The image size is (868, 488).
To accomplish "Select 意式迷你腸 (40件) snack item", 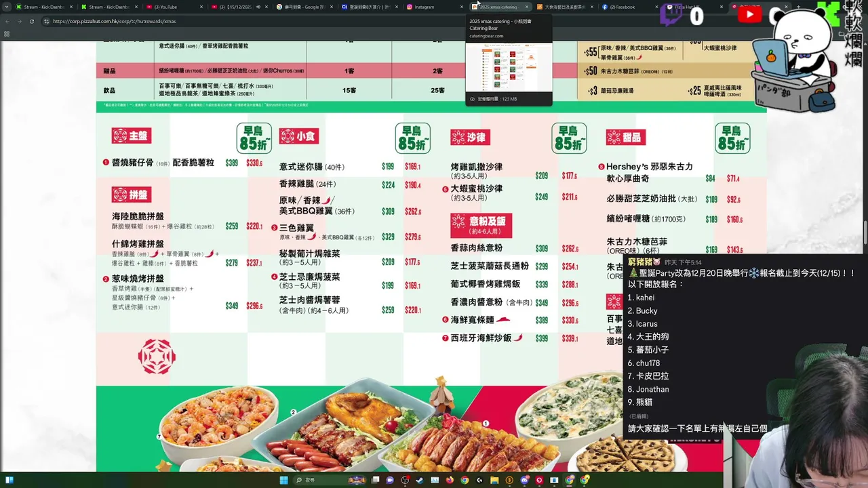I will [312, 167].
